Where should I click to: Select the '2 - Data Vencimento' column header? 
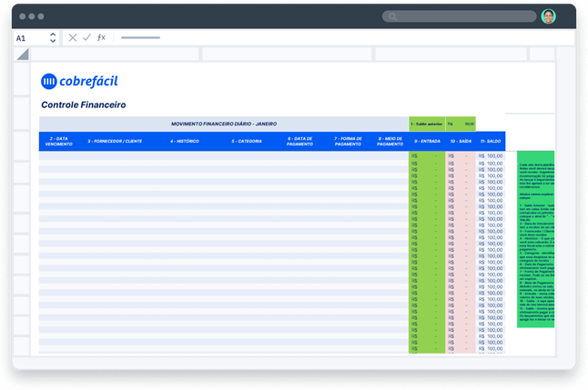59,141
